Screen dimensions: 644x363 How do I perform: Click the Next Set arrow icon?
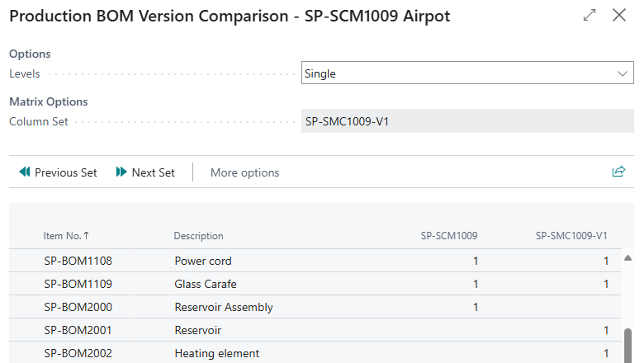coord(121,172)
